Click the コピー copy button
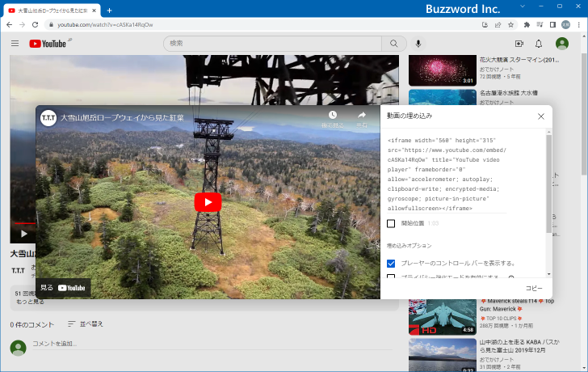The width and height of the screenshot is (588, 372). 534,288
